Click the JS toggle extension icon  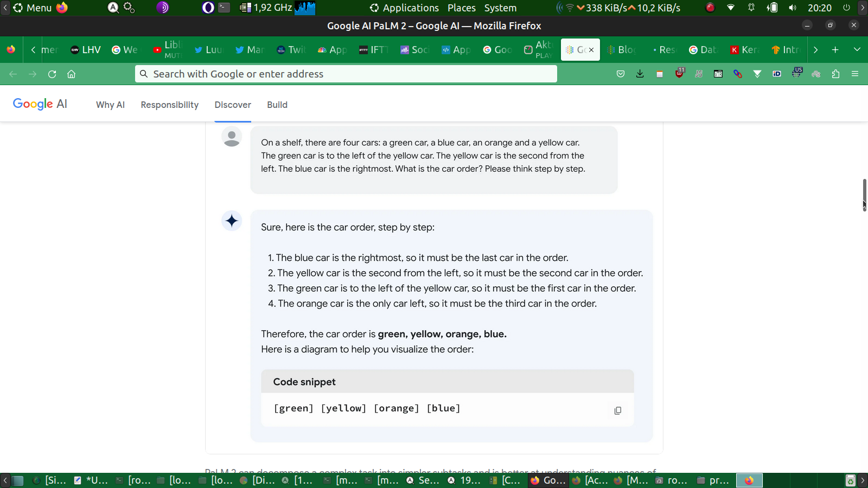tap(699, 74)
